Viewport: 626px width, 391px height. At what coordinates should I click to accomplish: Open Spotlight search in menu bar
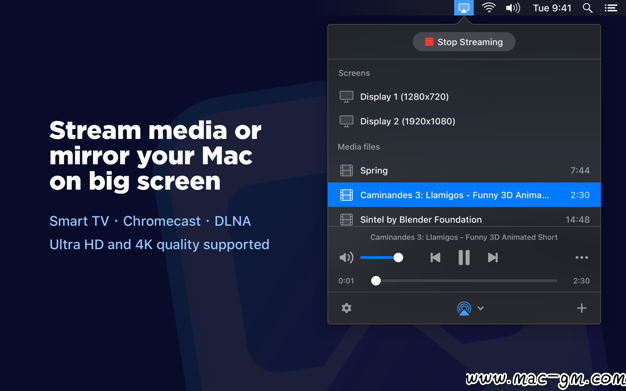pos(587,8)
